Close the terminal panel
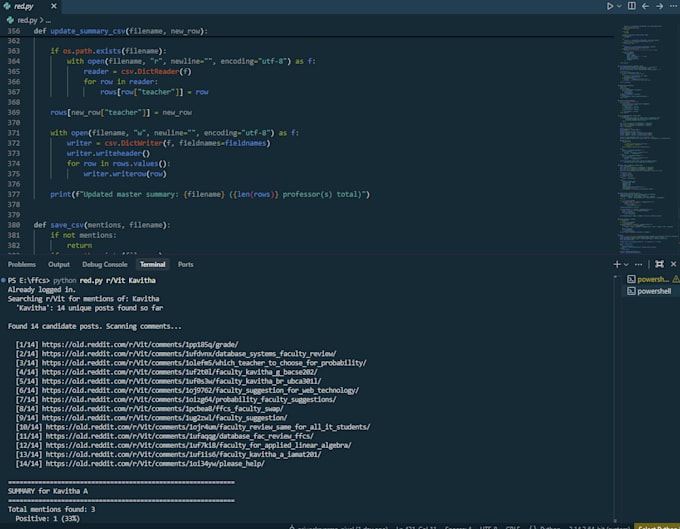680x529 pixels. click(x=673, y=264)
